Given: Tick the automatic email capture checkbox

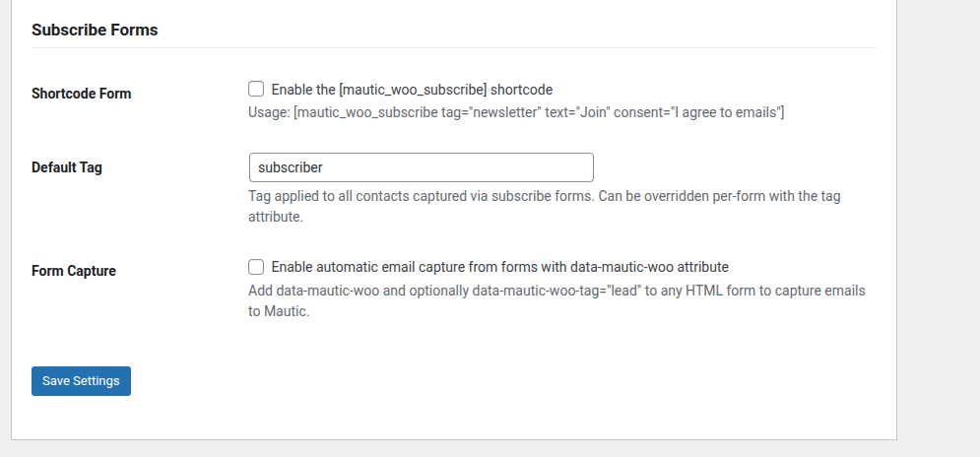Looking at the screenshot, I should (x=256, y=266).
